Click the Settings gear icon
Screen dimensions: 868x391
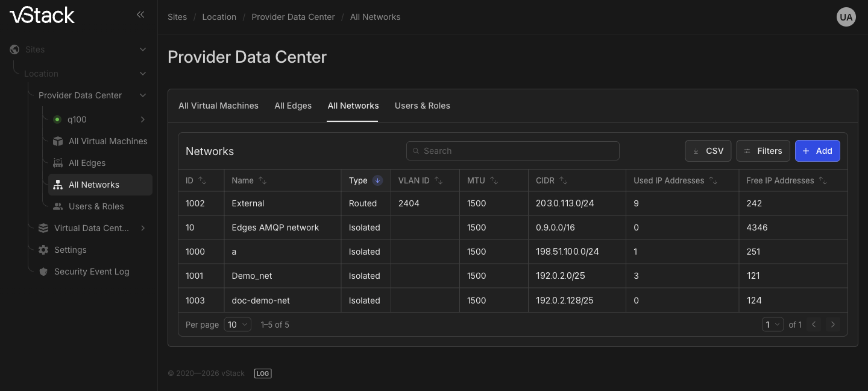pyautogui.click(x=43, y=250)
